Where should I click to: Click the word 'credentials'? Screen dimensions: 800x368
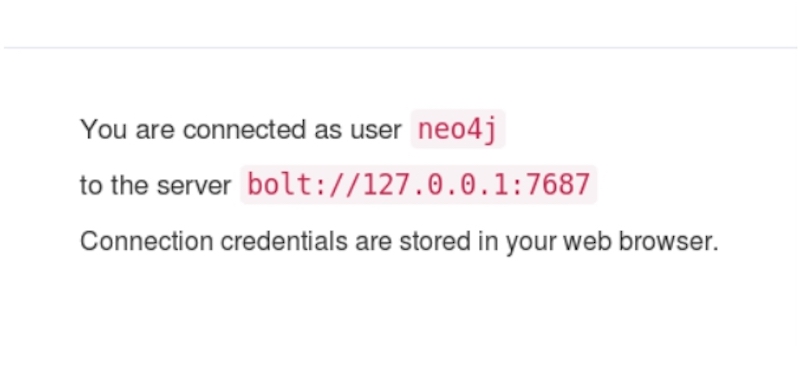[284, 241]
